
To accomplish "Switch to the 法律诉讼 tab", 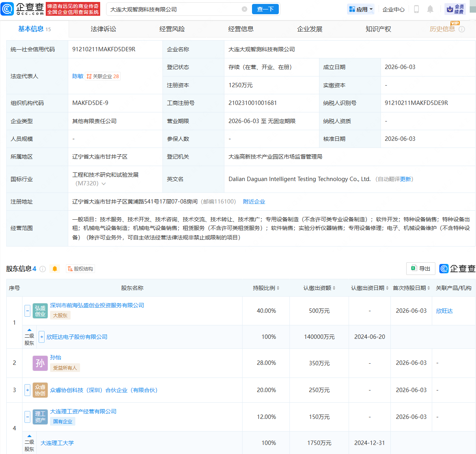I will click(x=103, y=29).
